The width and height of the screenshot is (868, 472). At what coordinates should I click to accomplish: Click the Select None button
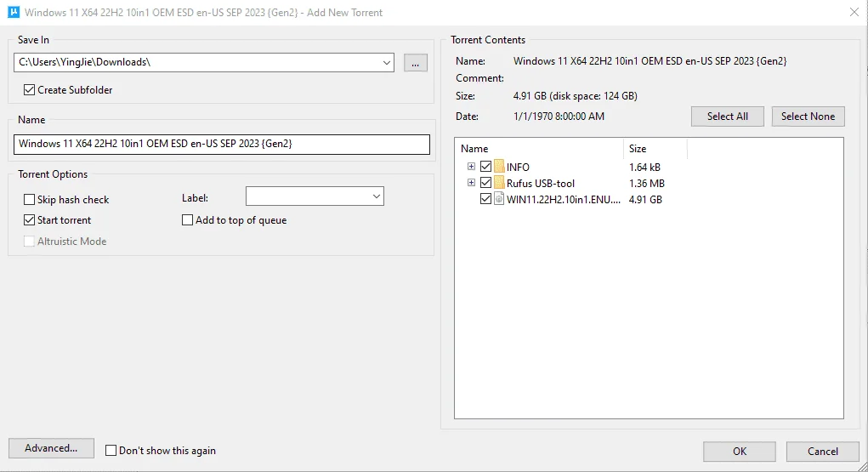coord(808,117)
